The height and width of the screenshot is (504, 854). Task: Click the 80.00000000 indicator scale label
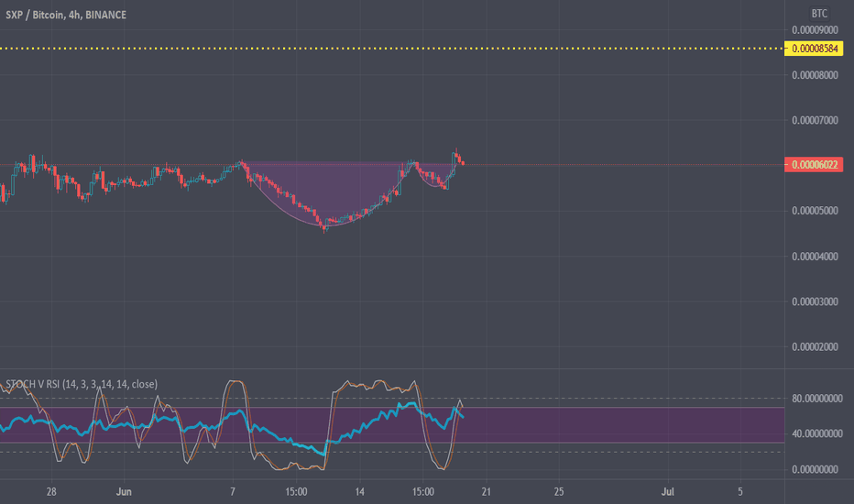coord(817,399)
